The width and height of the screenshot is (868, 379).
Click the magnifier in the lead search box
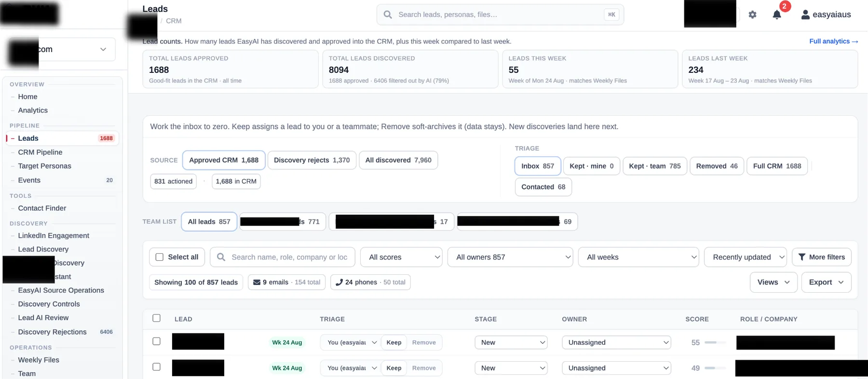point(221,257)
